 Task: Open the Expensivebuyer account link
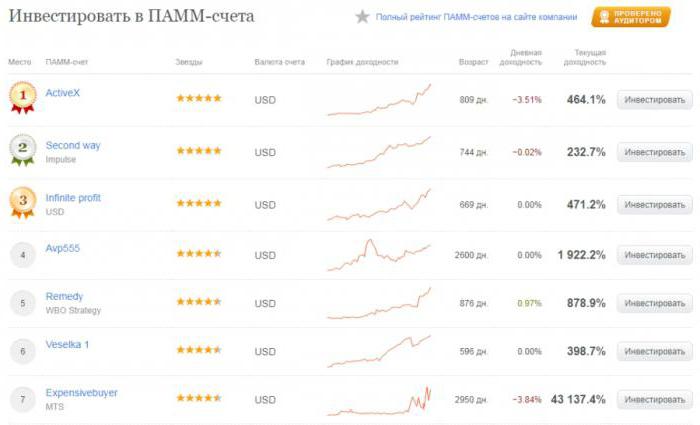coord(82,393)
